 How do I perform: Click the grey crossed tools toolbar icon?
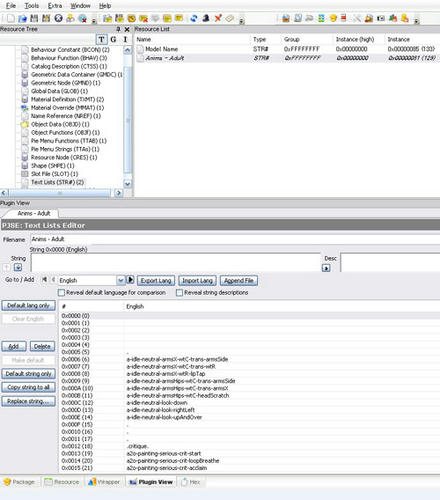click(x=357, y=18)
